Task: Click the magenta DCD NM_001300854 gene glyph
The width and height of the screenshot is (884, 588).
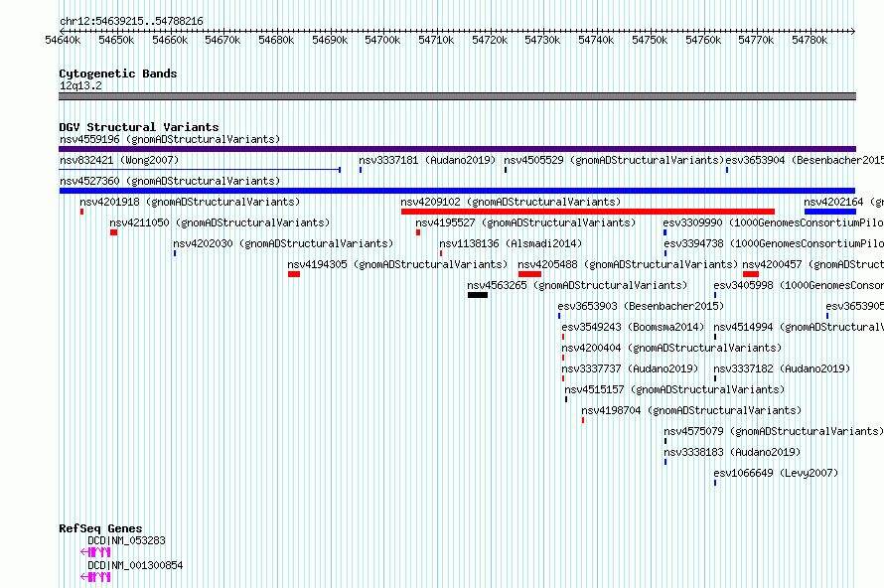Action: [x=95, y=577]
